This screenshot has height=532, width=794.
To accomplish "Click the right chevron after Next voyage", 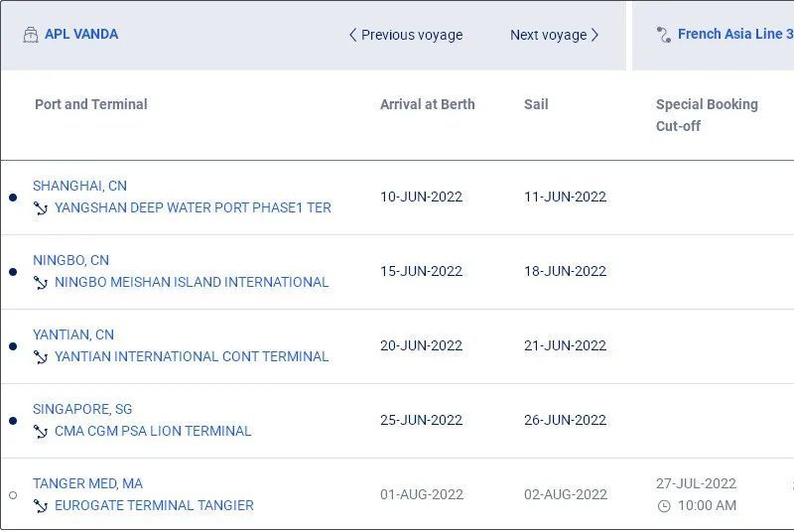I will point(595,35).
